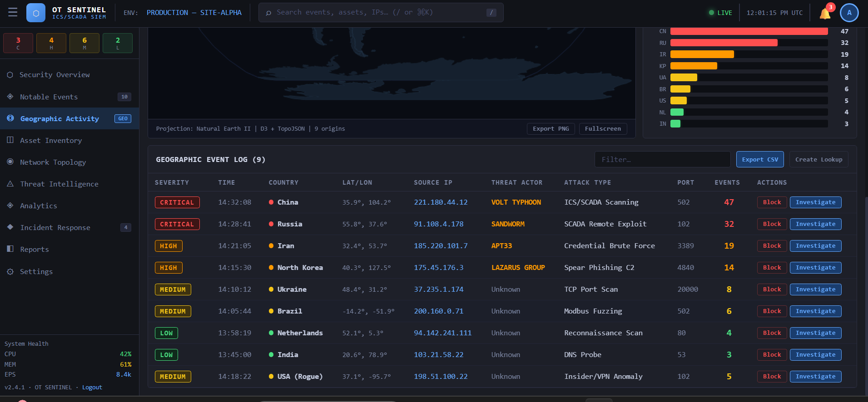This screenshot has width=868, height=402.
Task: Click the Threat Intelligence warning icon
Action: (x=10, y=184)
